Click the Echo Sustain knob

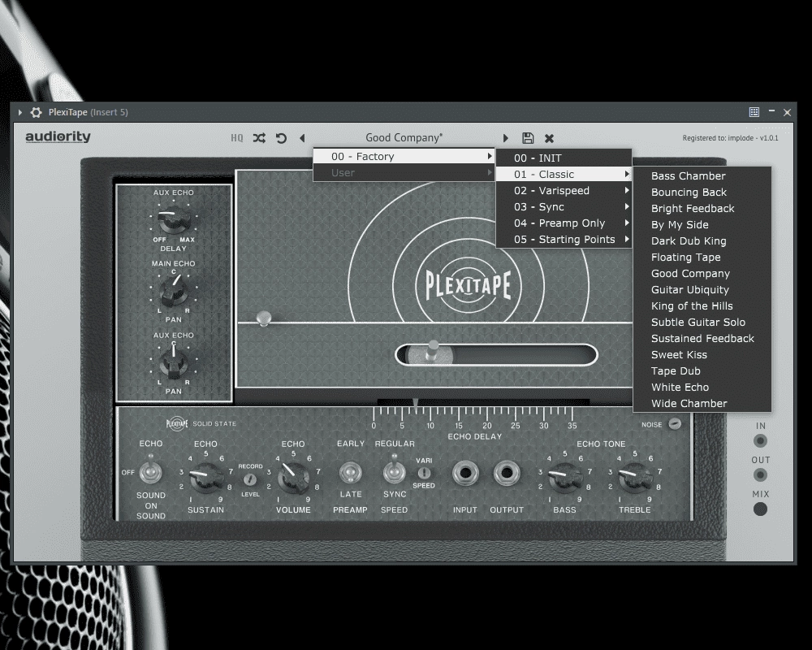205,479
